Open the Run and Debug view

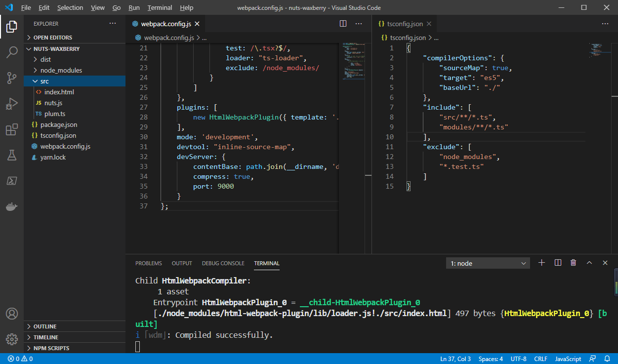[x=12, y=104]
